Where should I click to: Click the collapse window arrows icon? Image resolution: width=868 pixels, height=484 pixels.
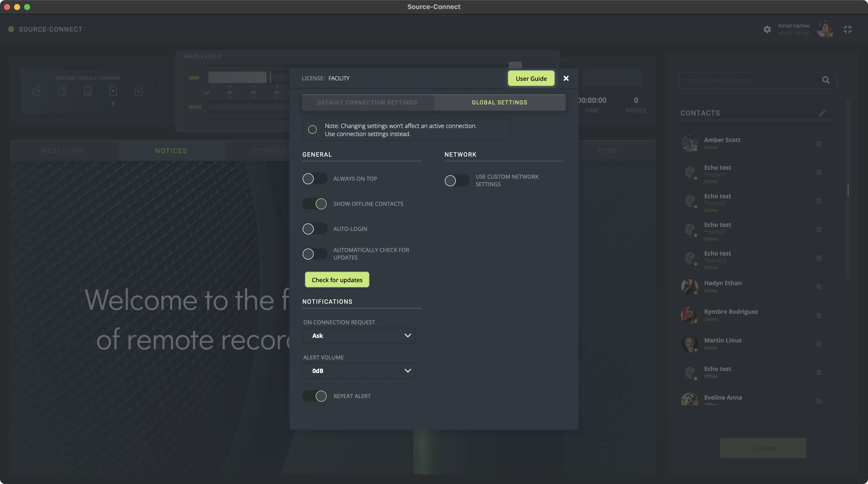tap(847, 29)
